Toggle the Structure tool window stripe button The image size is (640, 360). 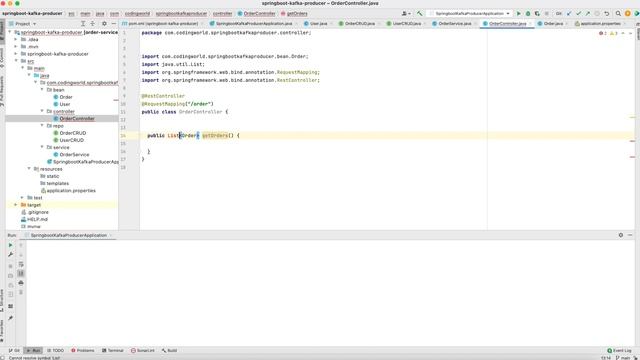(x=2, y=301)
